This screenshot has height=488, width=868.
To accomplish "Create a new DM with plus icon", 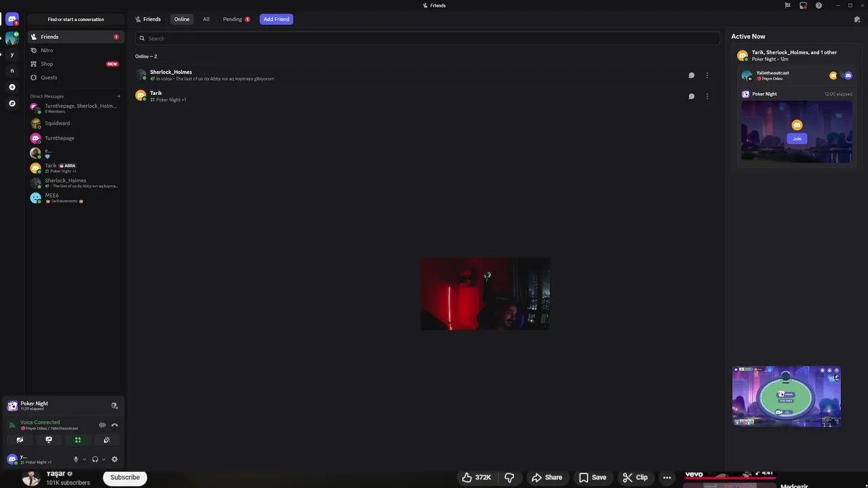I will 119,96.
